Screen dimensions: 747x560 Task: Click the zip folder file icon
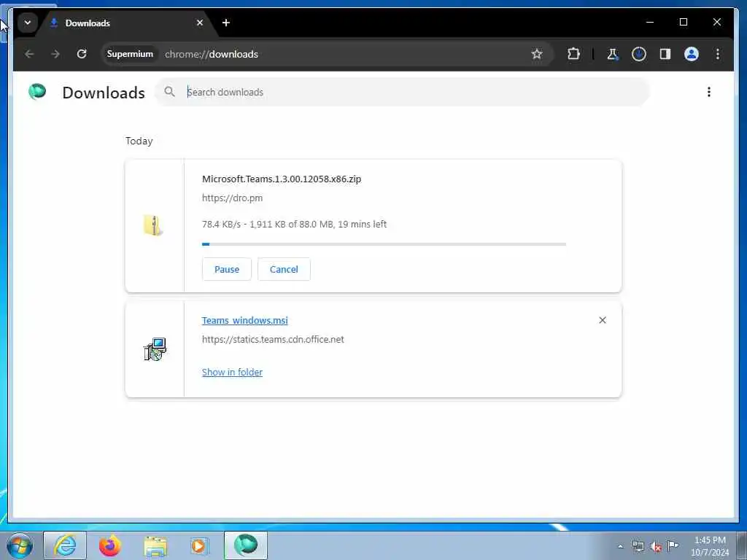click(x=153, y=225)
